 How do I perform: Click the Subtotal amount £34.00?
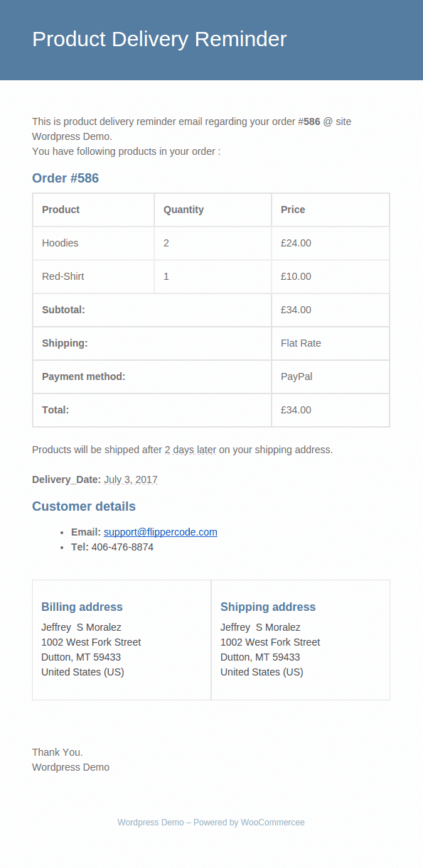click(296, 310)
